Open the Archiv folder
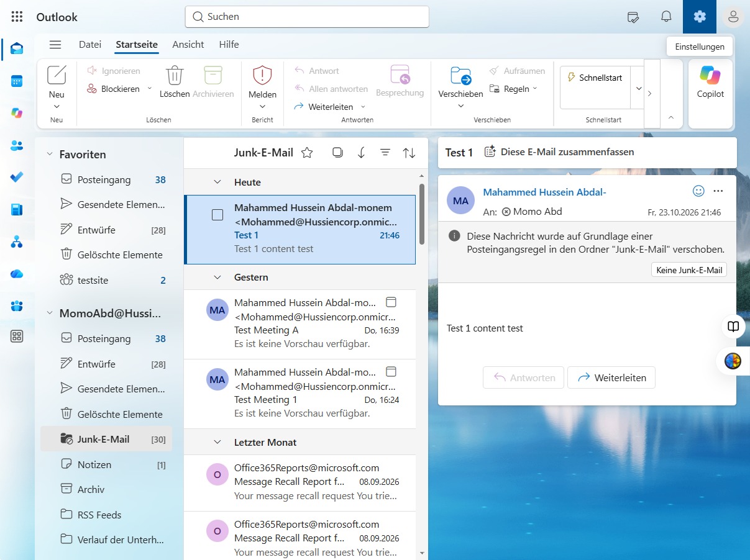Viewport: 750px width, 560px height. click(x=106, y=489)
